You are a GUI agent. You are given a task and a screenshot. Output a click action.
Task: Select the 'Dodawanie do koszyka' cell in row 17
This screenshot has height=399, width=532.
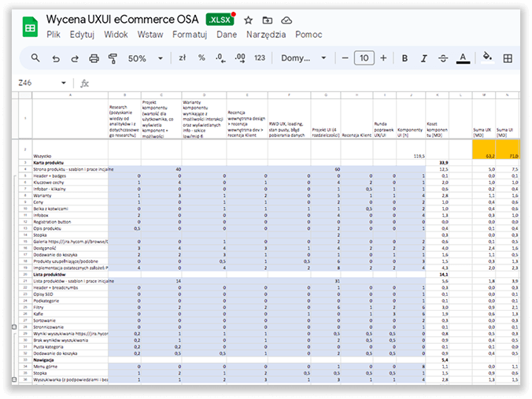pos(70,255)
